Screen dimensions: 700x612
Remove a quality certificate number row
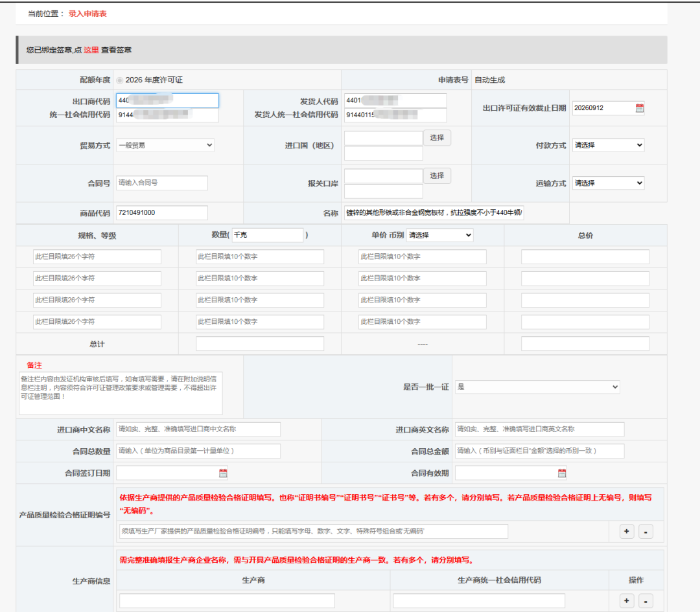coord(645,532)
